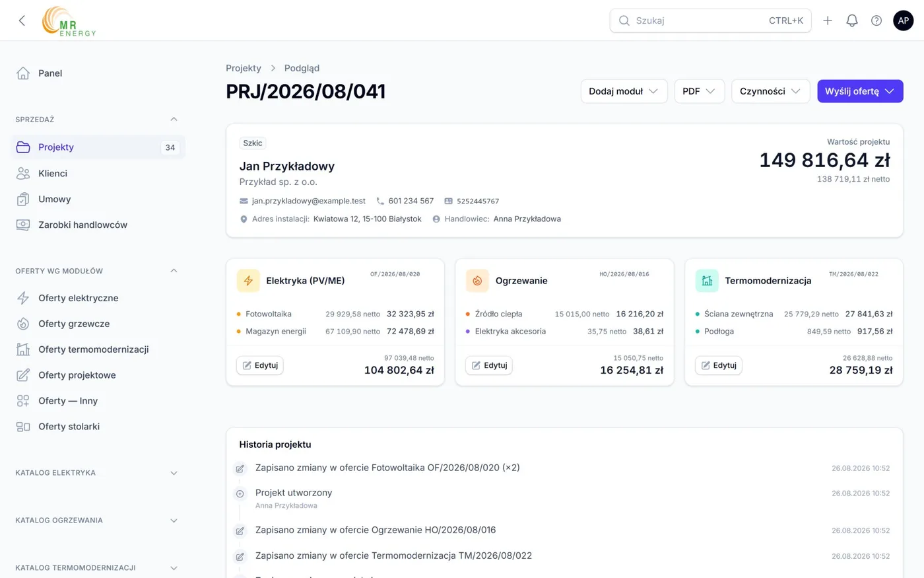924x578 pixels.
Task: Click NIP number 5252445767
Action: click(478, 201)
